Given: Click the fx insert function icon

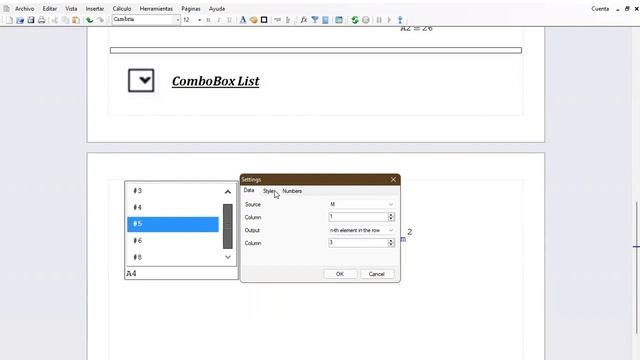Looking at the screenshot, I should [x=304, y=20].
